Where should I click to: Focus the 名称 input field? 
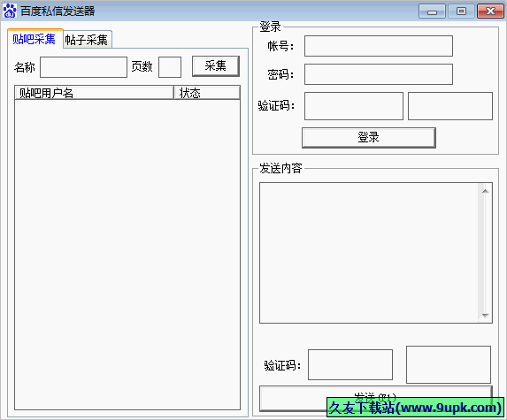pos(83,67)
